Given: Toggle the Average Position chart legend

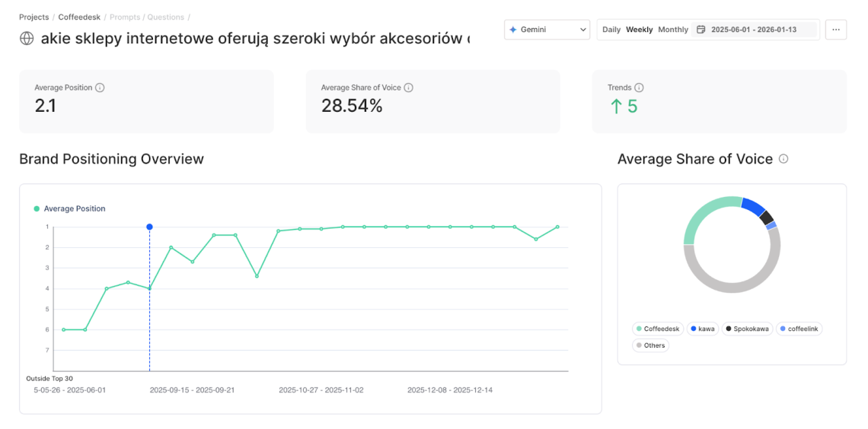Looking at the screenshot, I should 70,208.
